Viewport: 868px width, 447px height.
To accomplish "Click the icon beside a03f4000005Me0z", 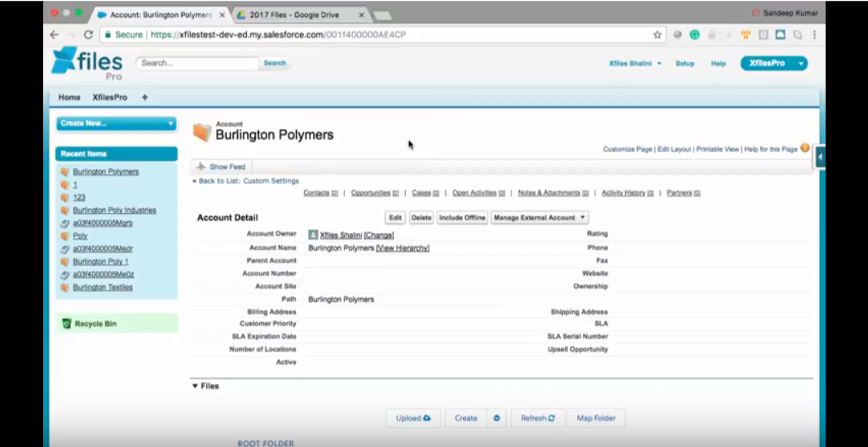I will click(x=64, y=274).
